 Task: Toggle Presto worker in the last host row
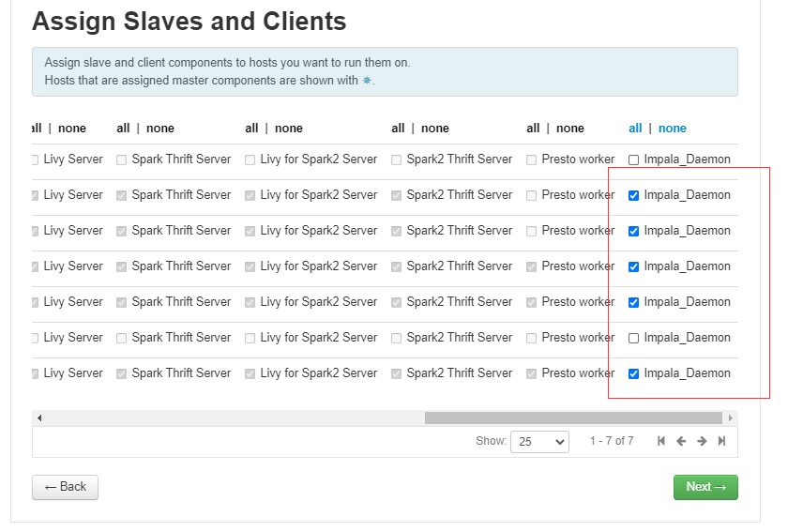pos(532,373)
